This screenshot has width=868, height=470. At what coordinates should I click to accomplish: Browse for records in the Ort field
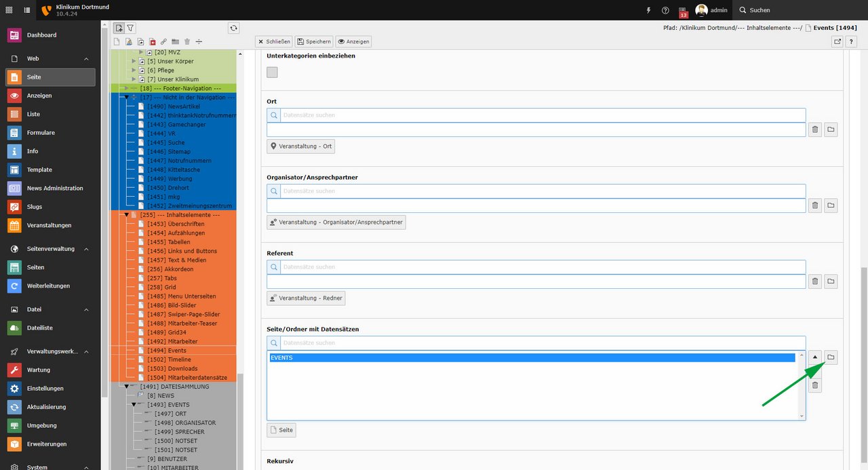coord(831,130)
